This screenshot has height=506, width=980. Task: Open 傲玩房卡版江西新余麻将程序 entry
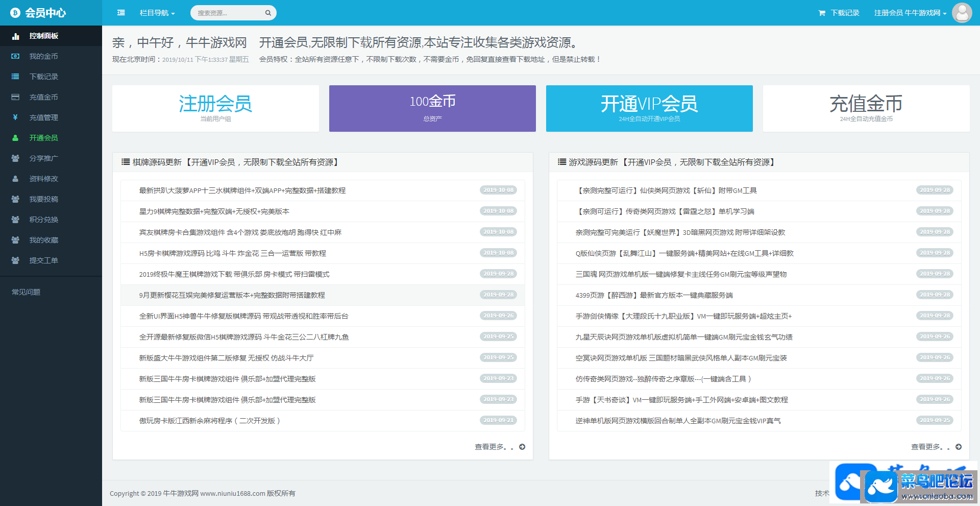(323, 421)
